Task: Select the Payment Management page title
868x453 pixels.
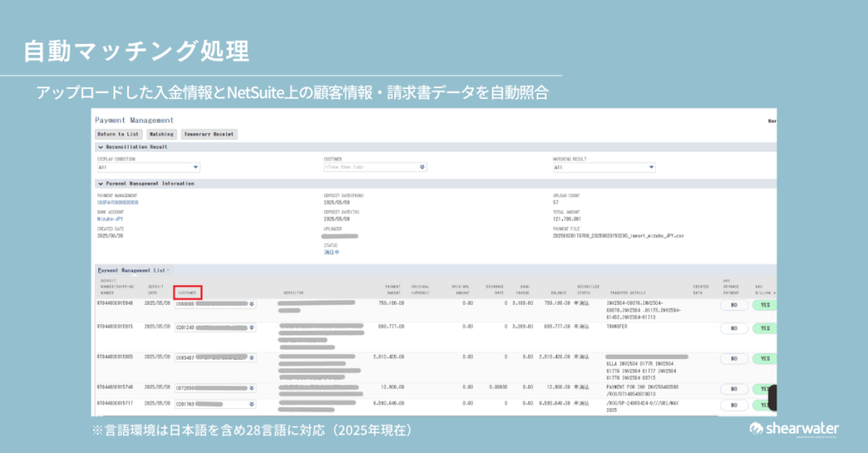Action: point(134,120)
